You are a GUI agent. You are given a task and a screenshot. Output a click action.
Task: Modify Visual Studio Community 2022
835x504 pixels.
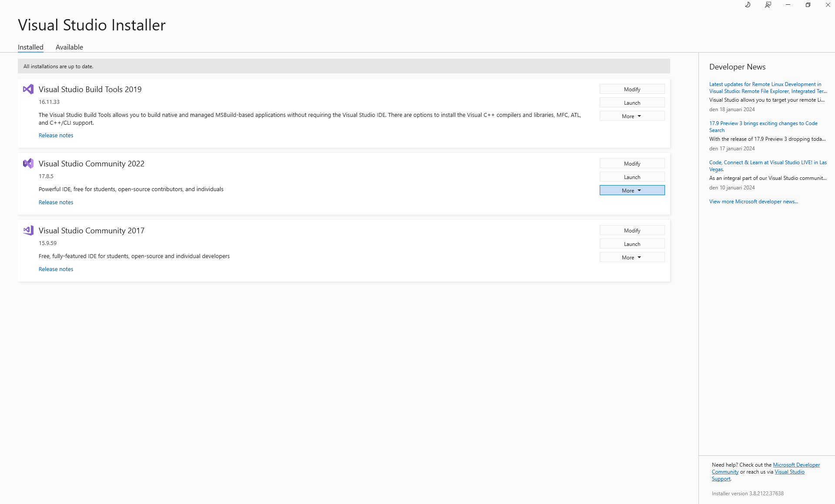[632, 163]
